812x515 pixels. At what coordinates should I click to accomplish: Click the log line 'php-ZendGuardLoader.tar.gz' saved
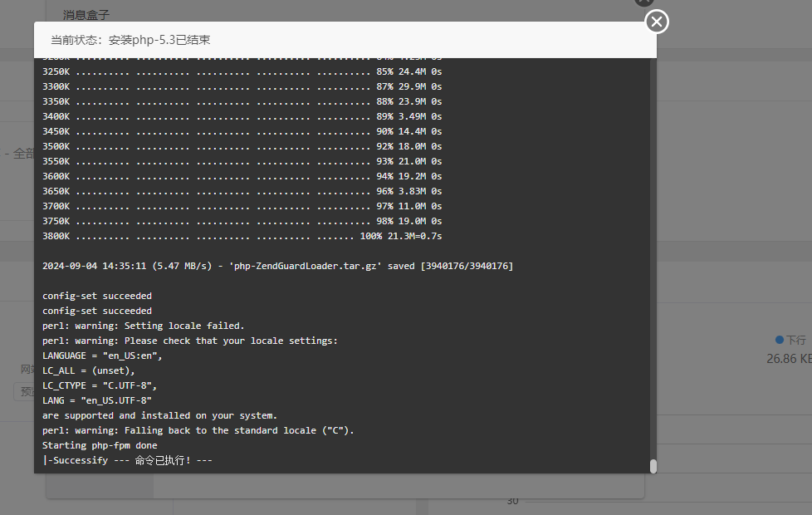tap(277, 266)
